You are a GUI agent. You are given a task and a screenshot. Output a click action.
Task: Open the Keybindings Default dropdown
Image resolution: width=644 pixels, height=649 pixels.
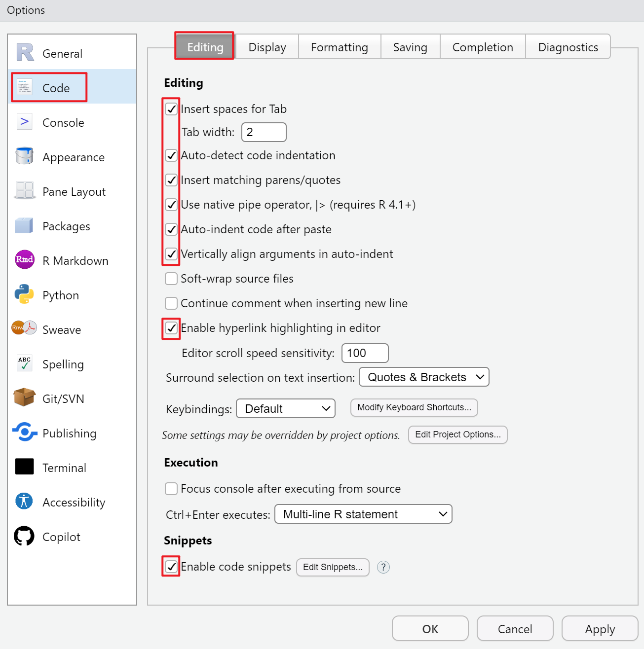286,408
